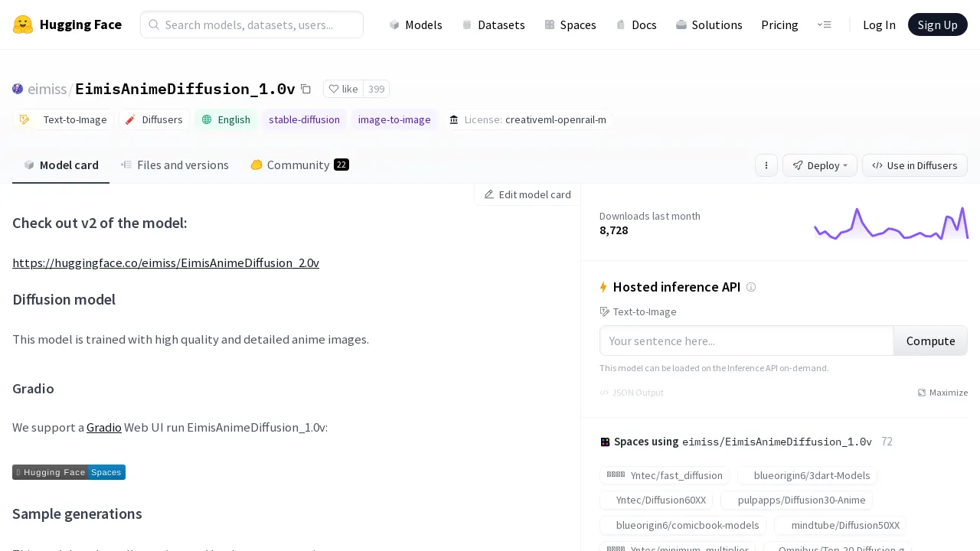Viewport: 980px width, 551px height.
Task: Open the Community tab
Action: point(299,165)
